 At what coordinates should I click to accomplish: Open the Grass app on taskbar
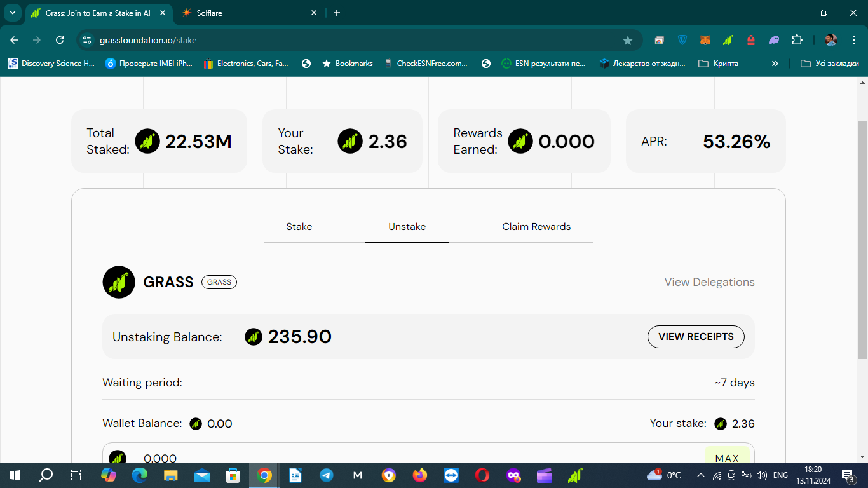click(x=576, y=475)
